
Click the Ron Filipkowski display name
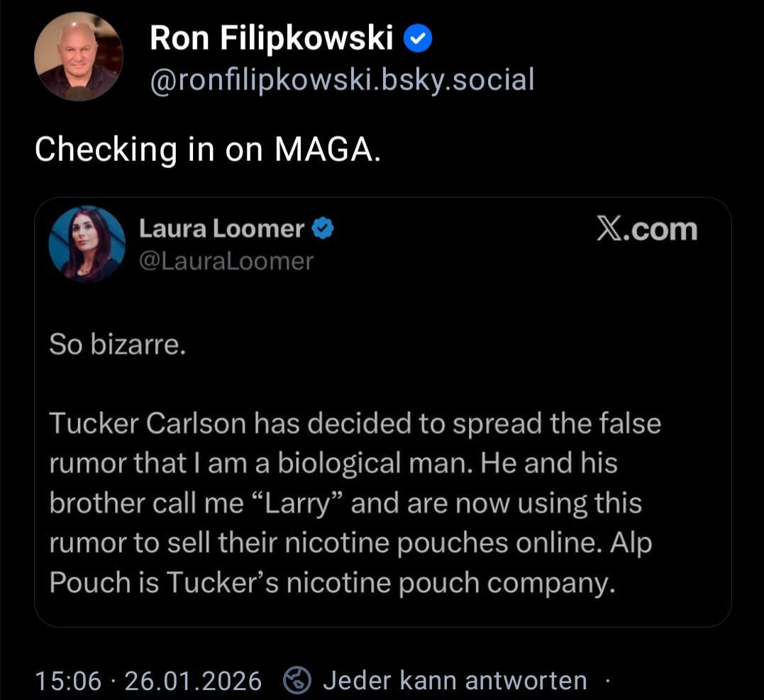272,40
